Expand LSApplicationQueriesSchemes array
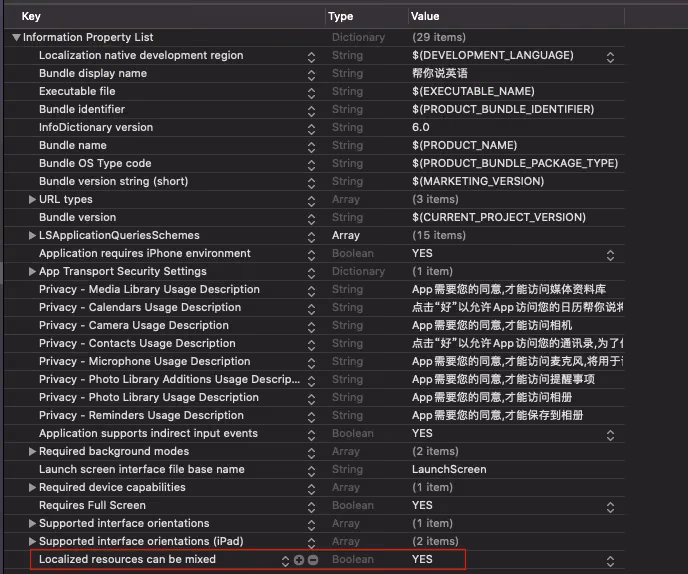The image size is (688, 574). coord(33,236)
